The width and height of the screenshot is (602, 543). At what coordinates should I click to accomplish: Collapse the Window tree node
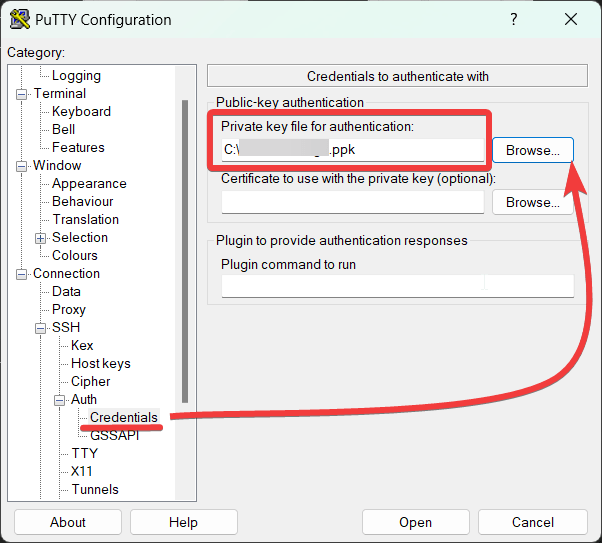22,165
